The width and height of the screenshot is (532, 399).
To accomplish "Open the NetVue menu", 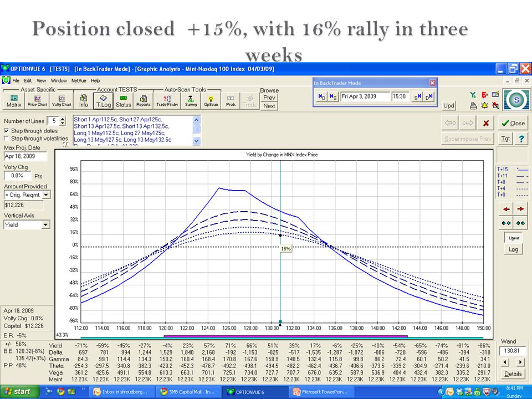I will coord(79,81).
